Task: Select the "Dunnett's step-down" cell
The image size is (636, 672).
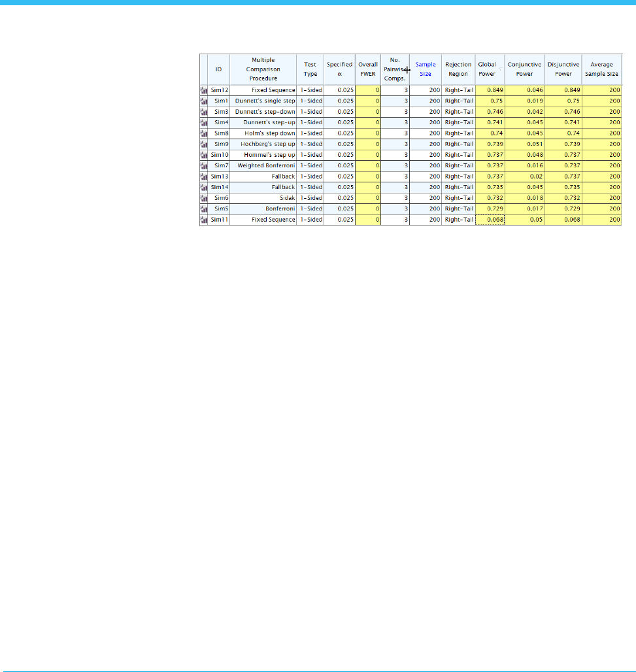Action: 263,112
